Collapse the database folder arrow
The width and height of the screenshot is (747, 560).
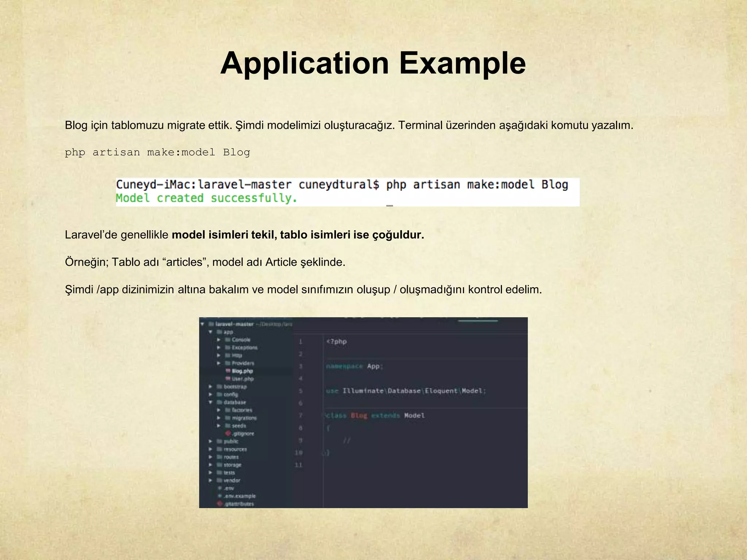pos(210,402)
